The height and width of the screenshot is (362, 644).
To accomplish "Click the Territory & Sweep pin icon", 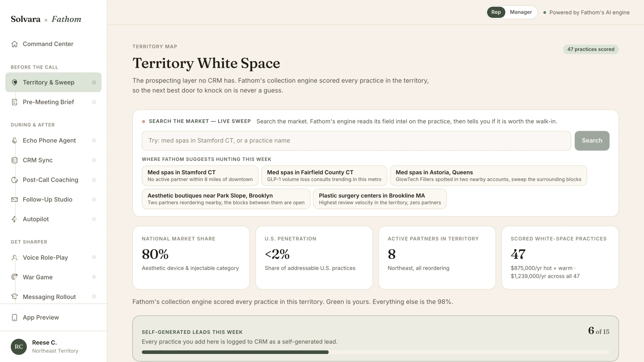I will [14, 82].
